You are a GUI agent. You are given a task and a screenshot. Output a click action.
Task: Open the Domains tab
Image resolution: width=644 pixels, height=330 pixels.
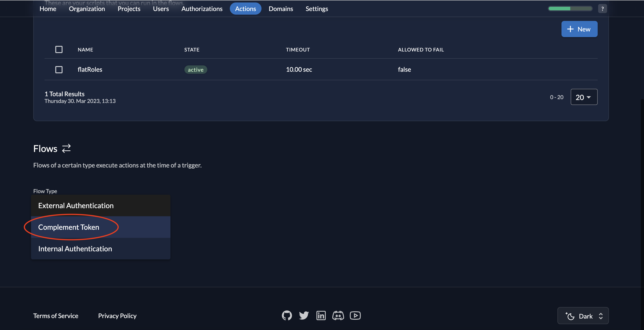click(281, 9)
